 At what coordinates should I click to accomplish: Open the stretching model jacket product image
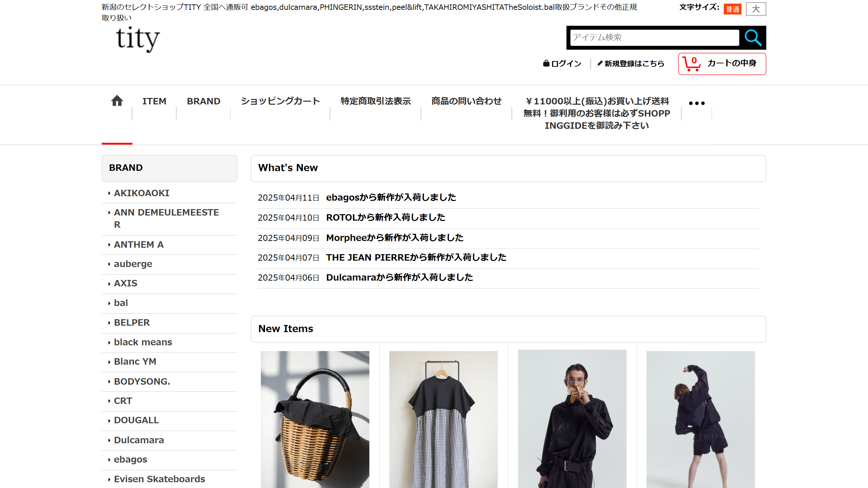701,420
